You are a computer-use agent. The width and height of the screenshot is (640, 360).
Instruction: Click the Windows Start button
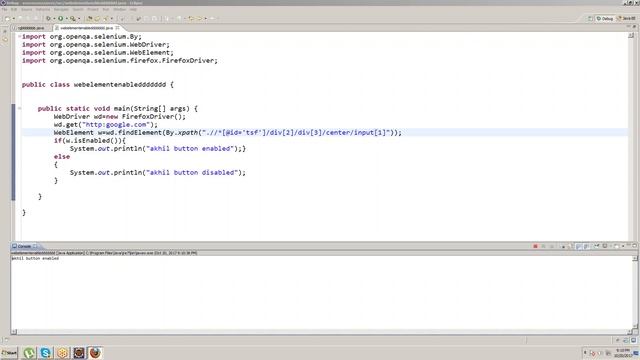[9, 353]
